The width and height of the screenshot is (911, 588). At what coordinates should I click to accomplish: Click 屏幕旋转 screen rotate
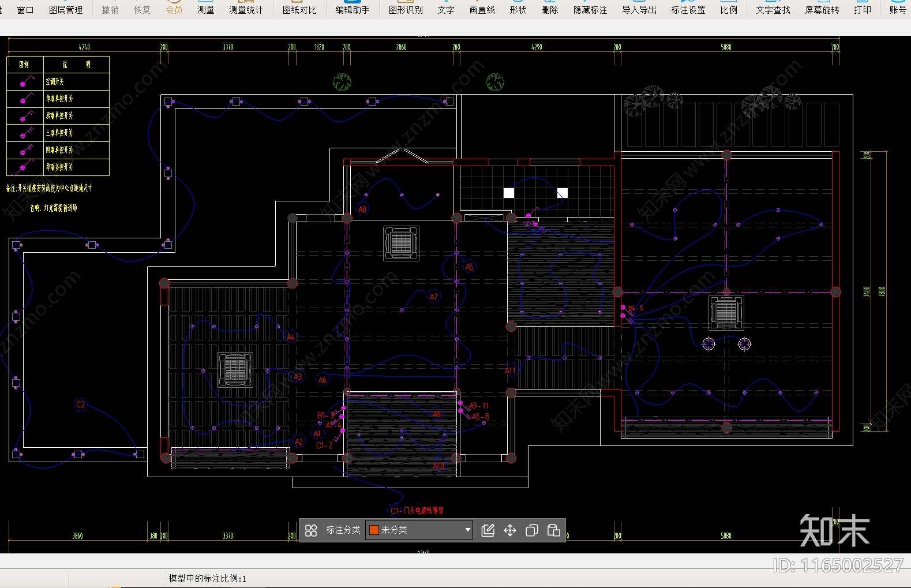tap(822, 10)
